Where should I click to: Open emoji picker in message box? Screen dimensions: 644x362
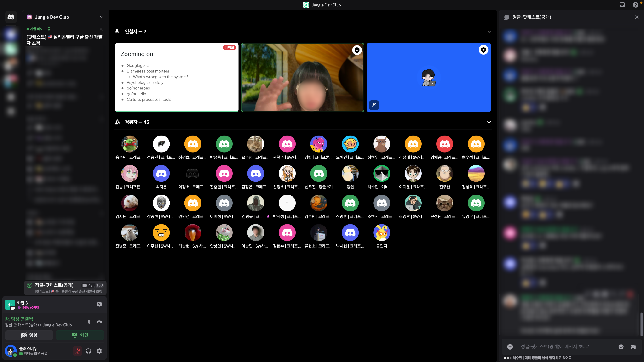point(621,347)
